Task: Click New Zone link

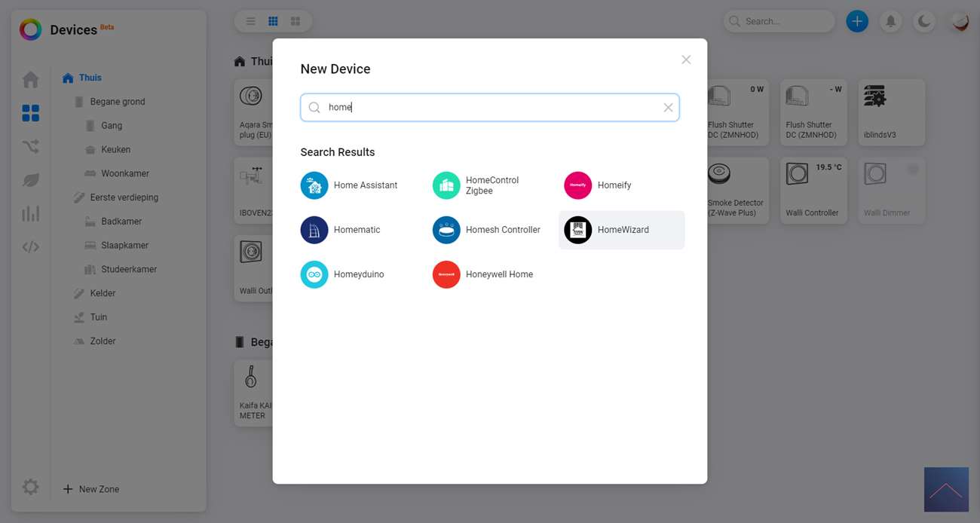Action: point(91,489)
